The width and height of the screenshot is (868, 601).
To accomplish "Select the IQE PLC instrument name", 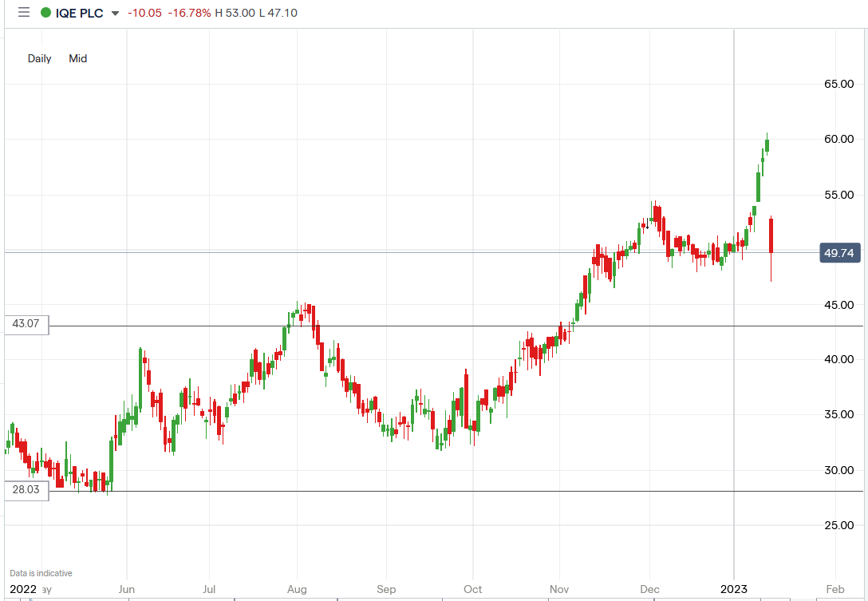I will tap(79, 13).
